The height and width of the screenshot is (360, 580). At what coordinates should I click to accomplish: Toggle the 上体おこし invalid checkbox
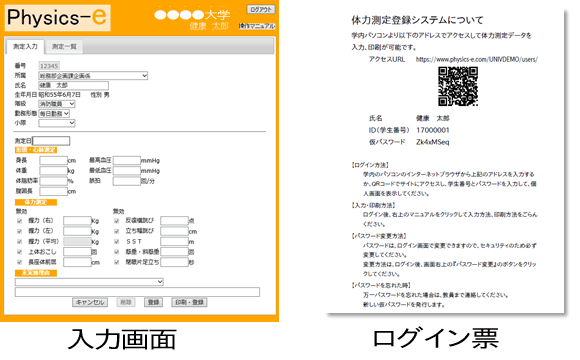click(x=20, y=252)
